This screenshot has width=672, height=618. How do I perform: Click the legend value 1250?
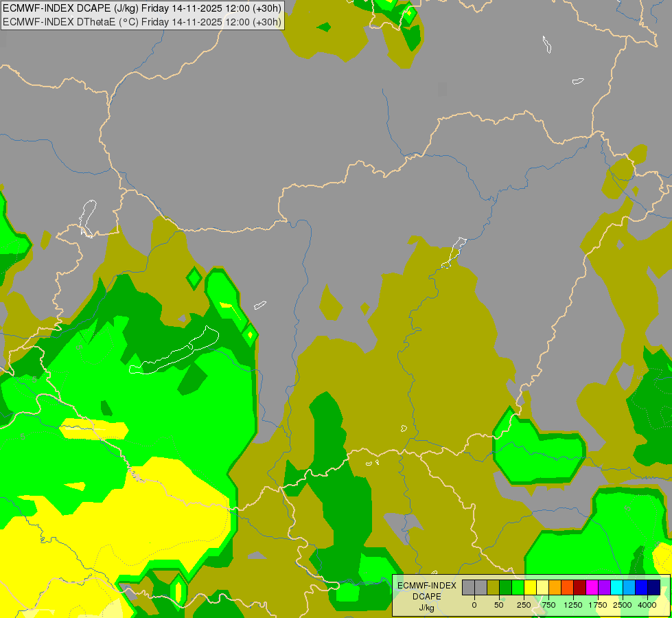coord(573,605)
